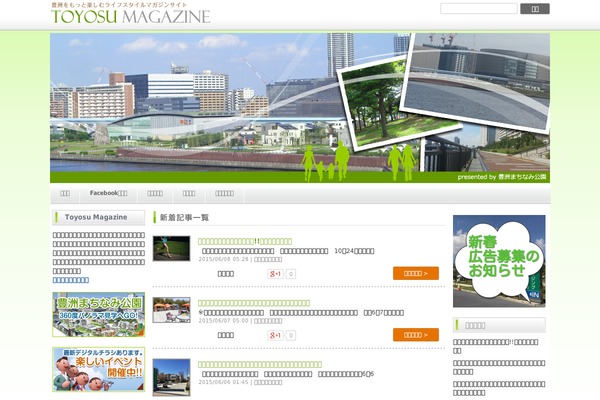Open article title above 2015/06/07 05:00 date
Image resolution: width=600 pixels, height=400 pixels.
pyautogui.click(x=254, y=303)
